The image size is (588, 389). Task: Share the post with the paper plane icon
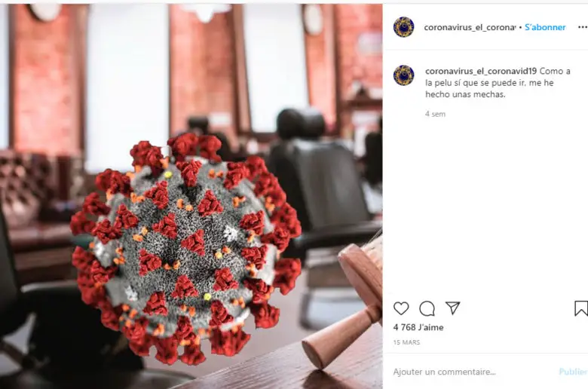(x=452, y=308)
